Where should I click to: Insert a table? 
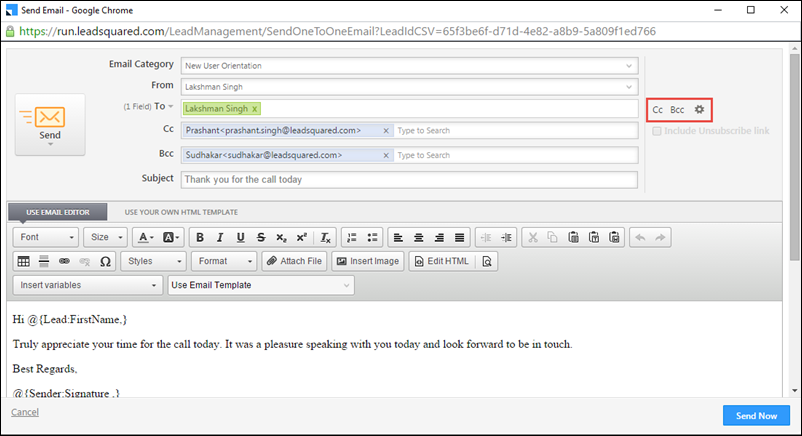[24, 261]
